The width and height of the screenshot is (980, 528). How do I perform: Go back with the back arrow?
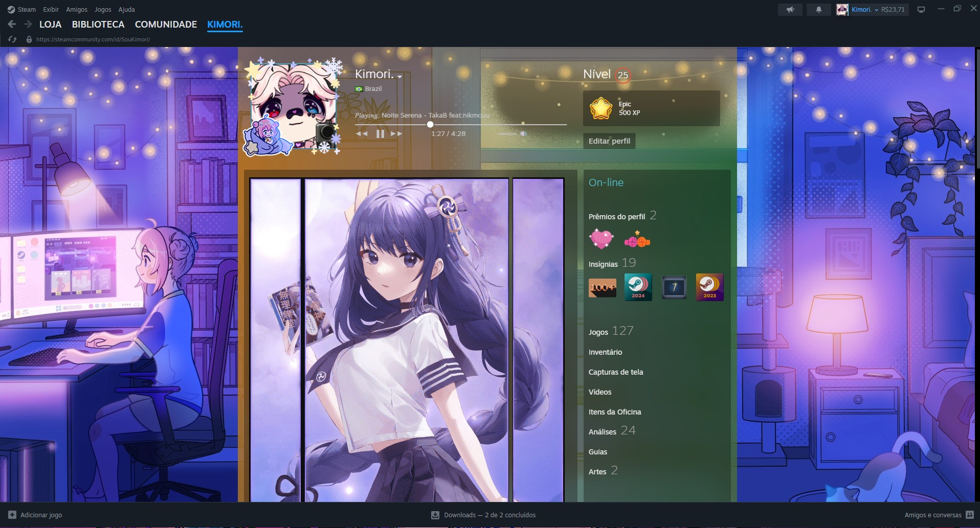tap(12, 24)
